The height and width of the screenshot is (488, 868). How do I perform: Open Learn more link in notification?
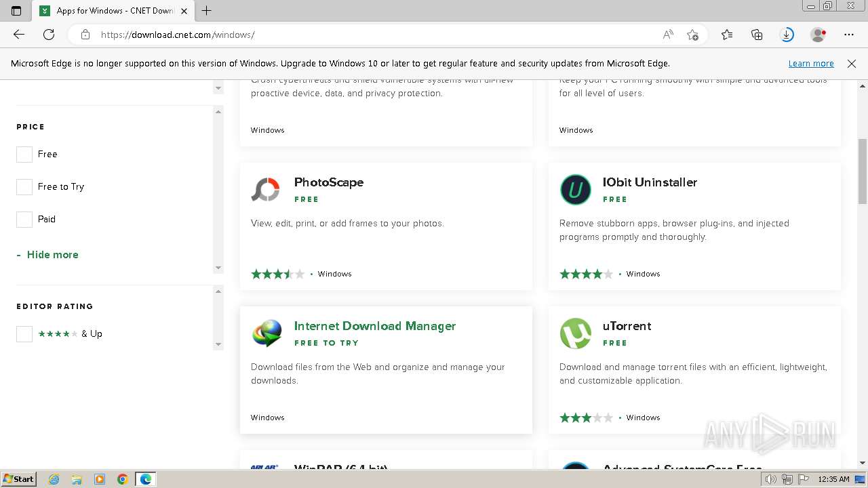point(811,64)
